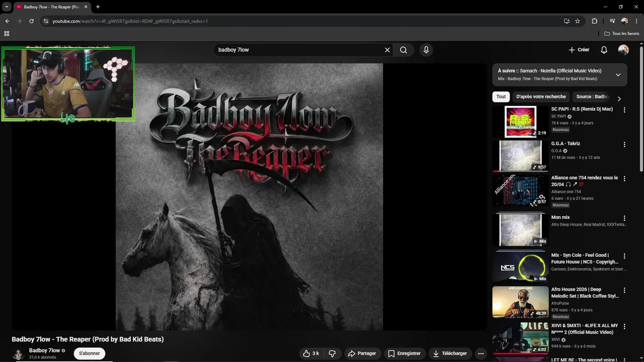The width and height of the screenshot is (644, 362).
Task: Open options for Afro House 2026 video
Action: point(624,290)
